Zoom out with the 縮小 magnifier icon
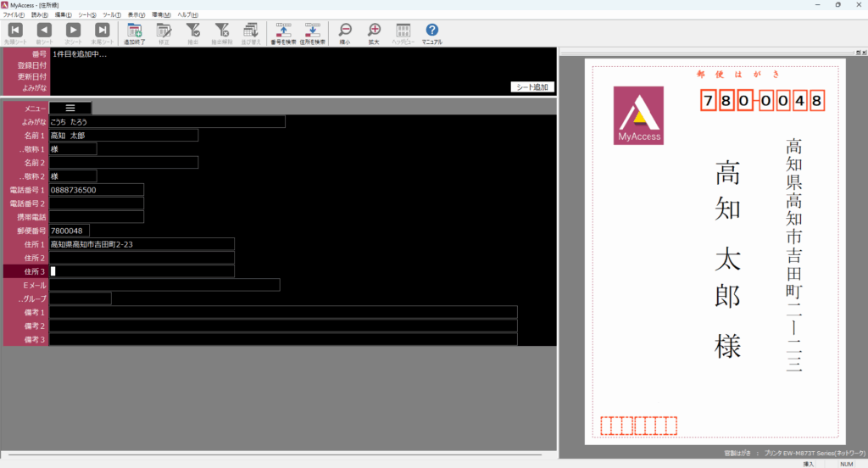This screenshot has height=468, width=868. [x=344, y=32]
